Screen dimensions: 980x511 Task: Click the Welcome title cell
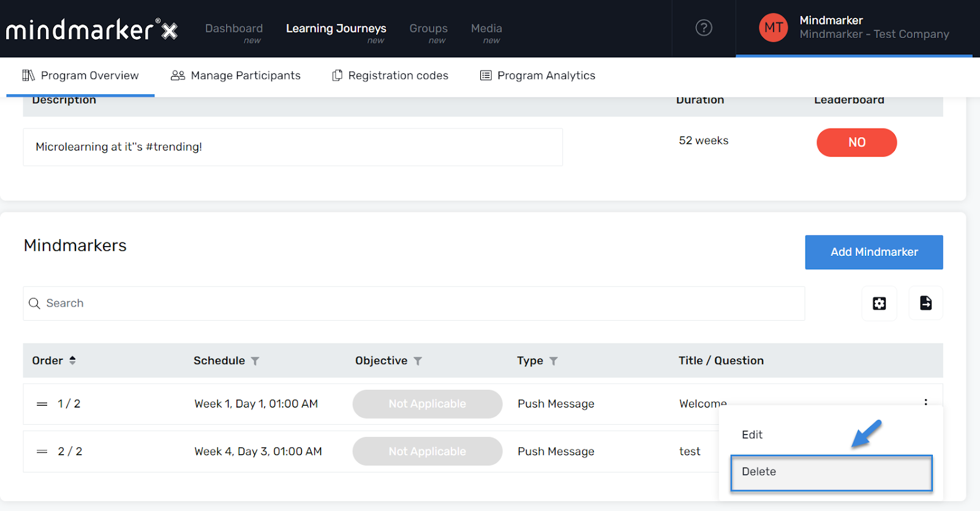(703, 404)
